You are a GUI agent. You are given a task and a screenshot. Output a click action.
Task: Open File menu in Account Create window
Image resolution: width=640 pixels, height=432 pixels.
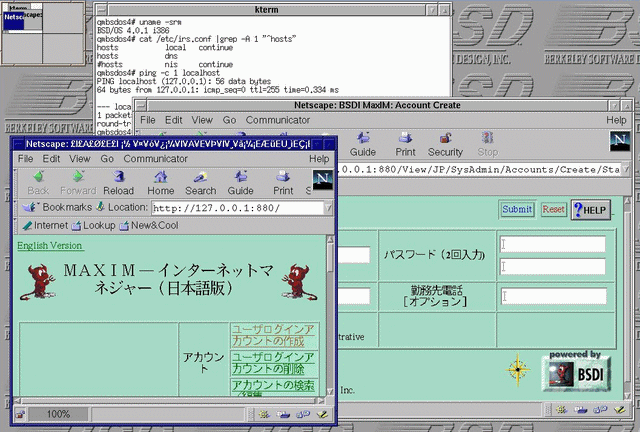[x=148, y=120]
